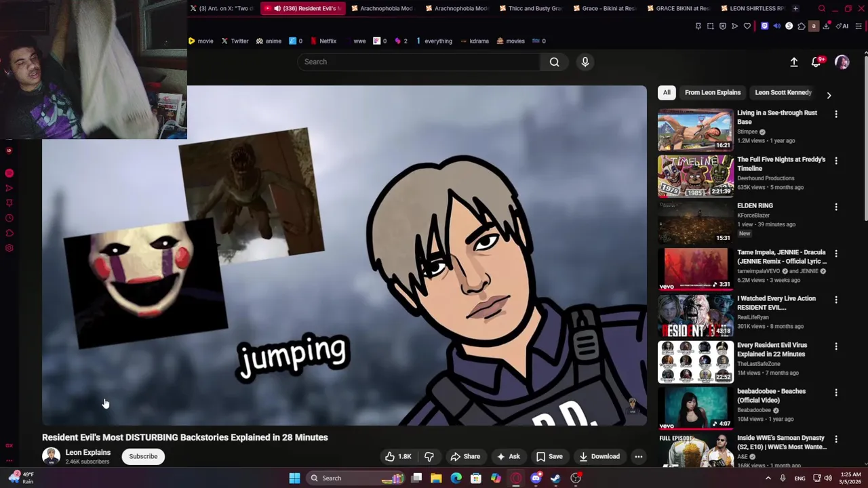Open options for beabadoobee - Beaches
The image size is (868, 488).
coord(836,393)
